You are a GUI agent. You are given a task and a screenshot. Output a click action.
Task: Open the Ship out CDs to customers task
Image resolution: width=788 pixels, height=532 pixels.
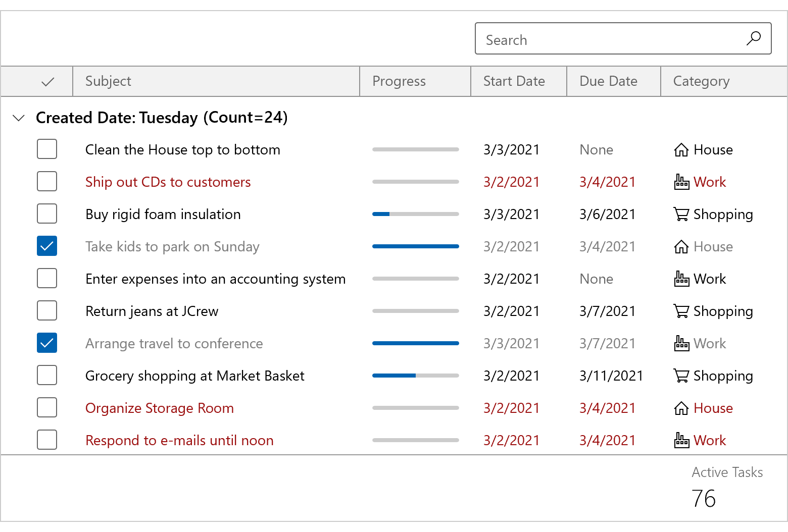168,182
